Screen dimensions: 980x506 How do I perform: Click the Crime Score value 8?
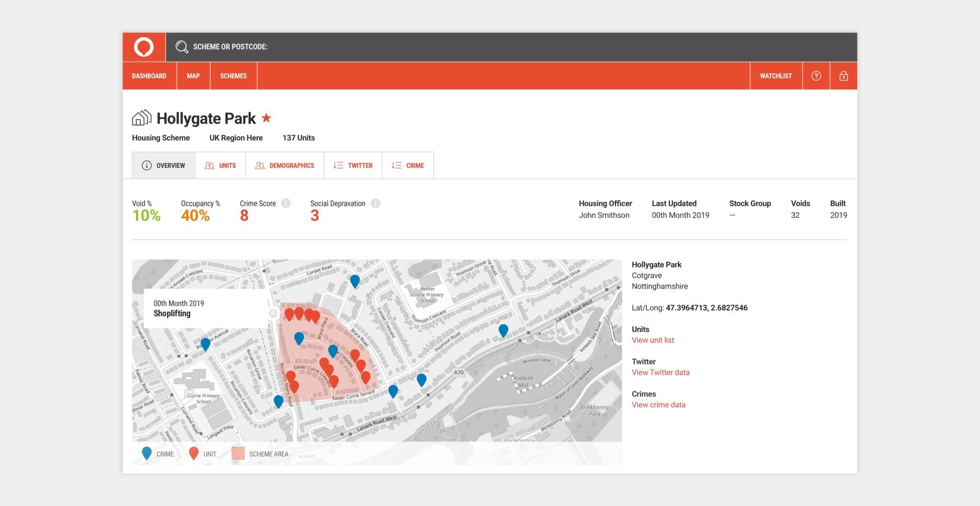point(244,216)
